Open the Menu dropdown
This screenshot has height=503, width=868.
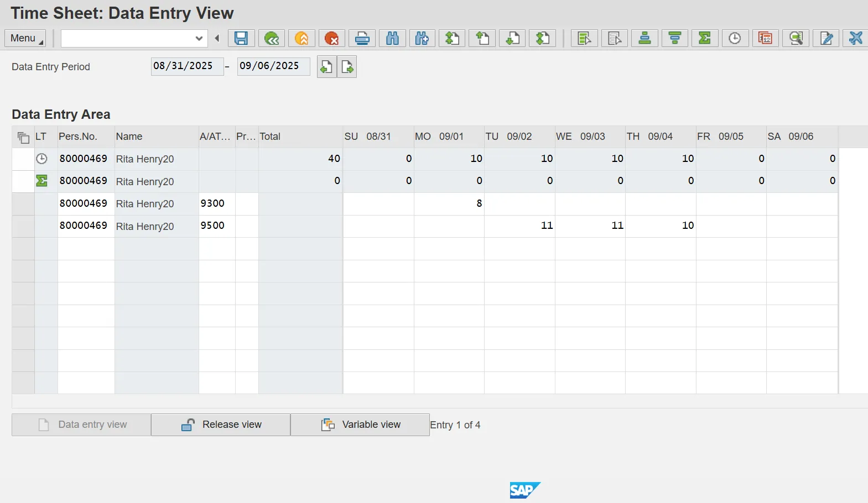25,38
